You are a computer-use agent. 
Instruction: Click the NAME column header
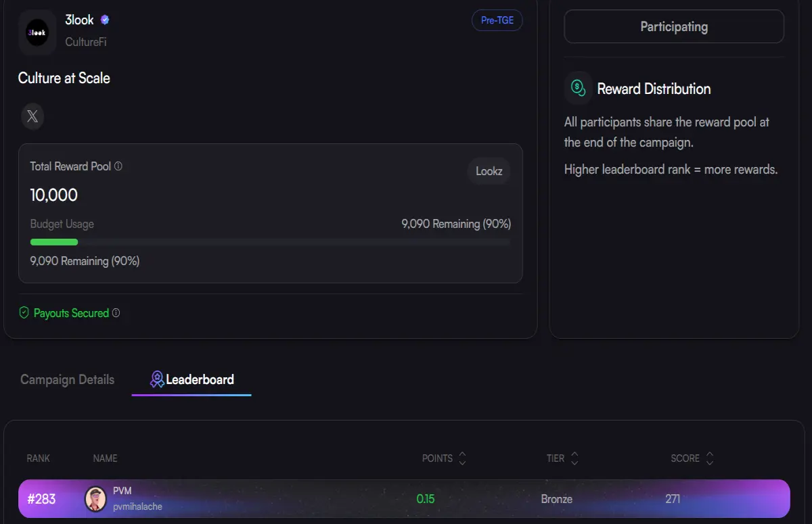coord(106,458)
